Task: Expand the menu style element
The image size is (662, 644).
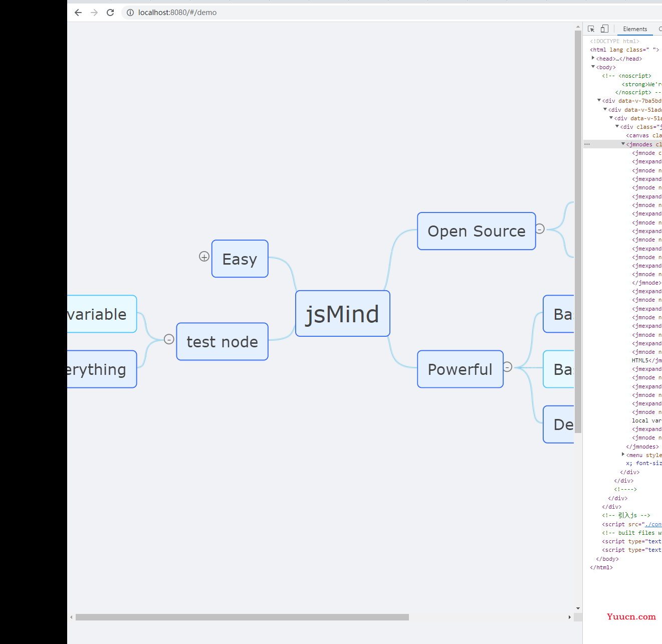Action: [623, 455]
